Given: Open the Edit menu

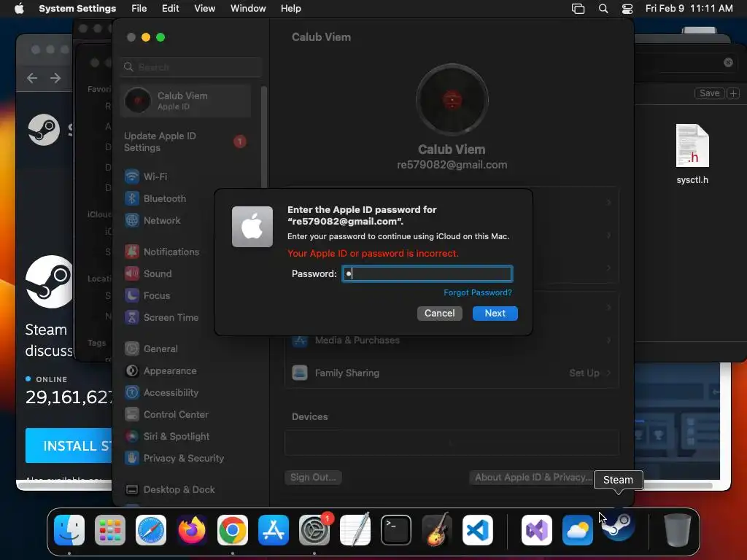Looking at the screenshot, I should pos(170,9).
